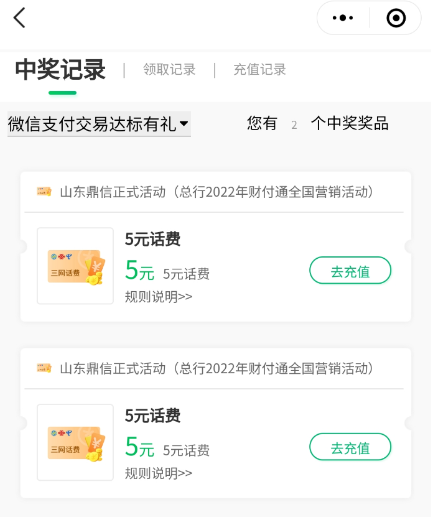Tap the 个中奖奖品 prize count text

tap(350, 123)
